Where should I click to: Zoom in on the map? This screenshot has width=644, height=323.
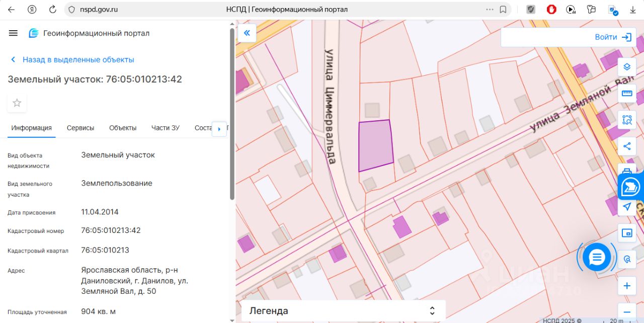click(627, 286)
